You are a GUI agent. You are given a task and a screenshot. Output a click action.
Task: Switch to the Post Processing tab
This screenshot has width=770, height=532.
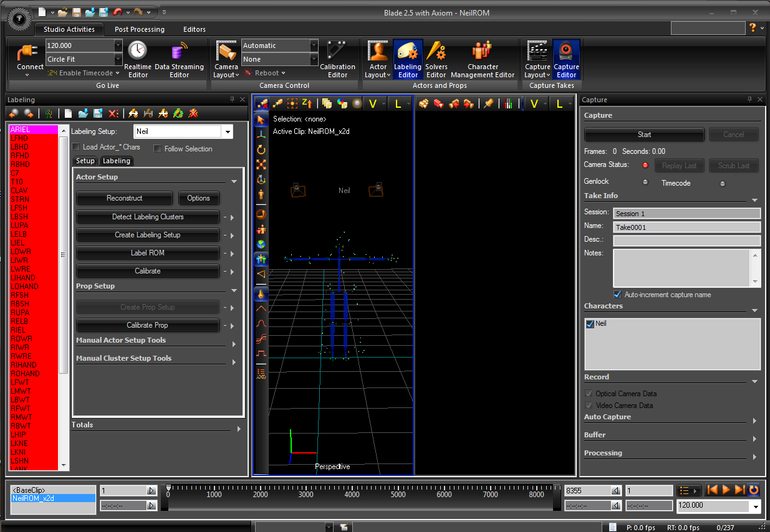pos(140,29)
